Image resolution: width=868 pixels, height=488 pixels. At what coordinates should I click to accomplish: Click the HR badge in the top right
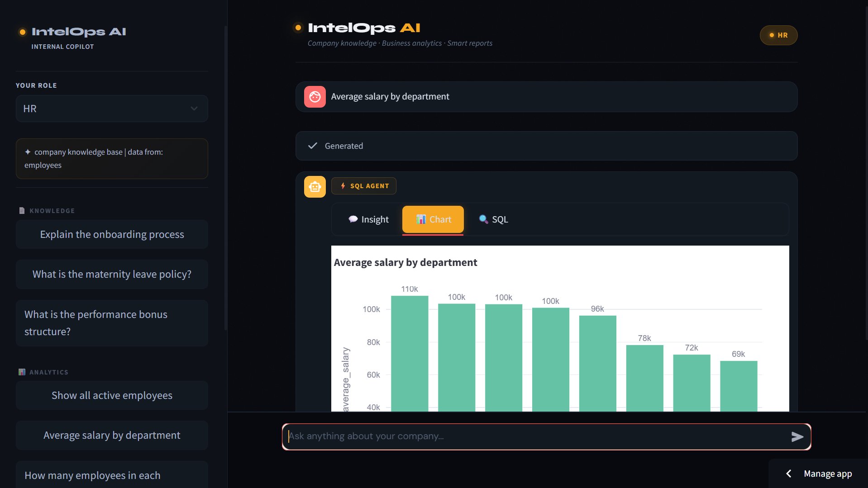(778, 35)
